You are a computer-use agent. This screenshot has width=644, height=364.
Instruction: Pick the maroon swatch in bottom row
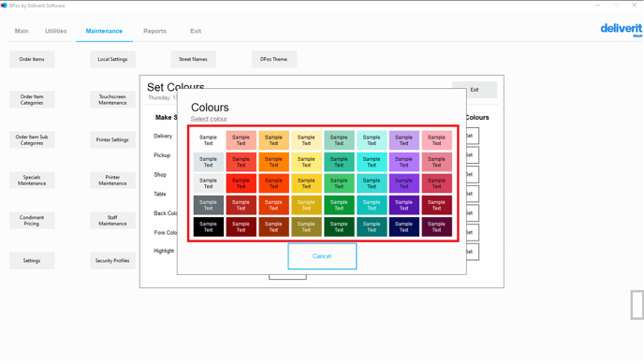(241, 227)
